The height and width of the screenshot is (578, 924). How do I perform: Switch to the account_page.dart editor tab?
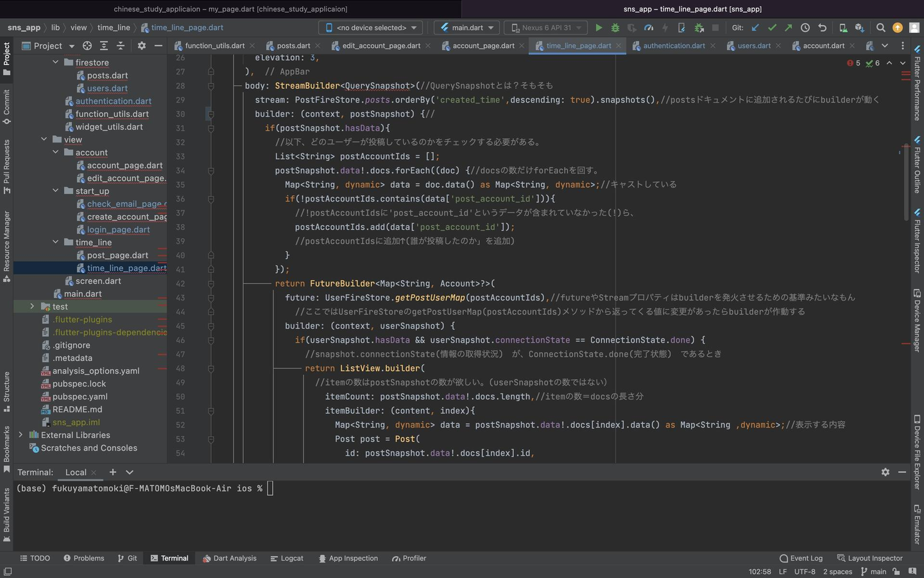point(483,46)
